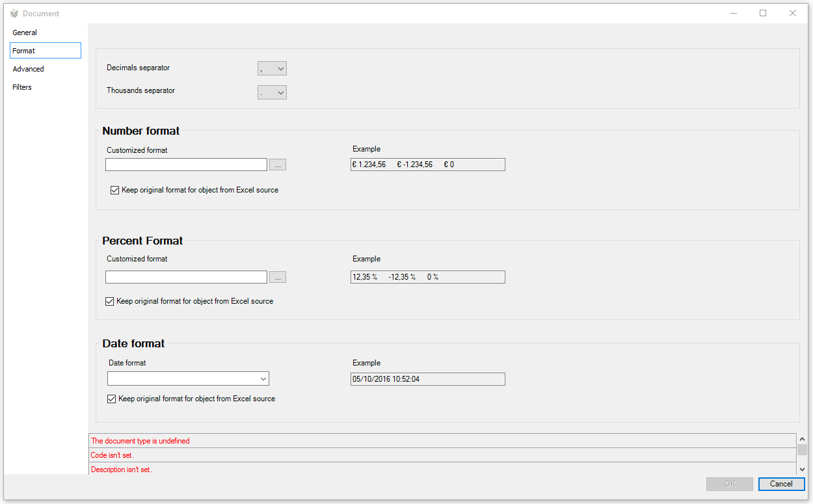Uncheck Percent Format keep original format checkbox
The width and height of the screenshot is (813, 504).
110,301
